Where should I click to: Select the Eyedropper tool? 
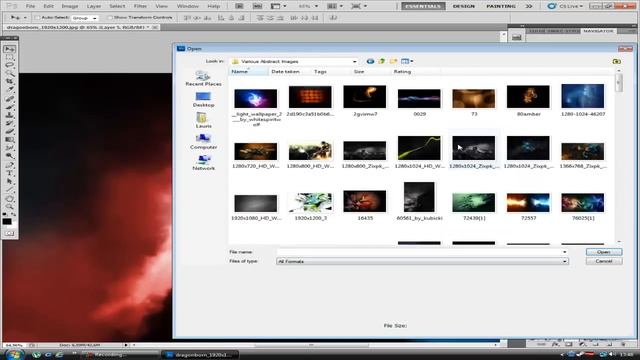click(9, 90)
